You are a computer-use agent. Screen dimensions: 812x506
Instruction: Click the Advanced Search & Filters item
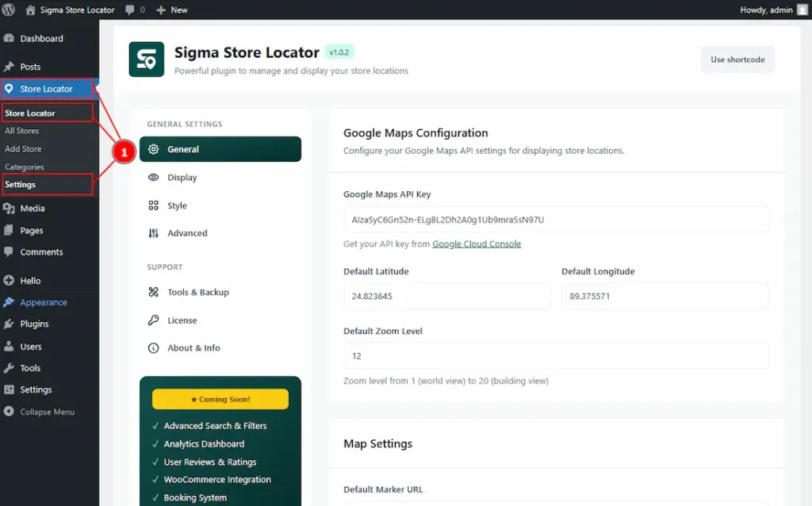[x=216, y=426]
